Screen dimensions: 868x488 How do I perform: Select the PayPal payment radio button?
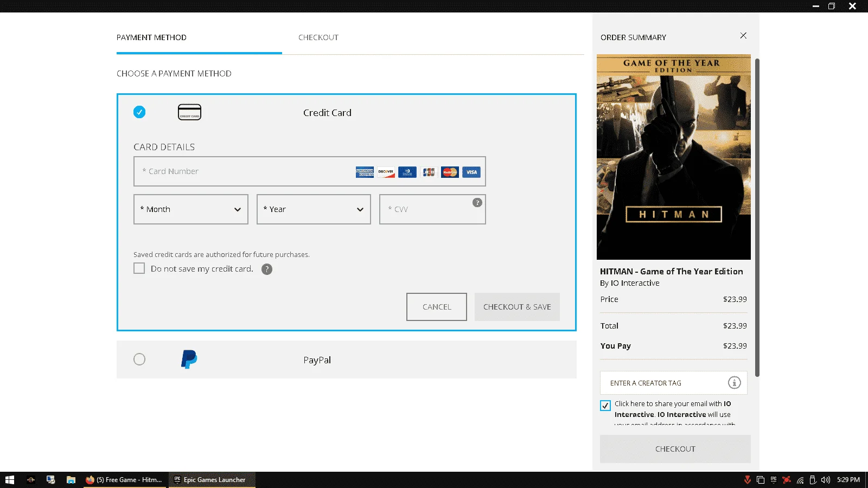coord(139,359)
